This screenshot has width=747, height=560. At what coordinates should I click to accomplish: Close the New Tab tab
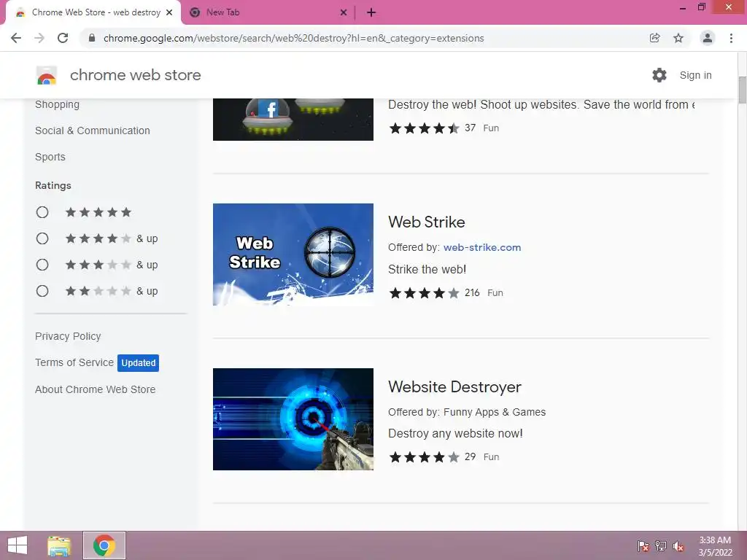[344, 13]
